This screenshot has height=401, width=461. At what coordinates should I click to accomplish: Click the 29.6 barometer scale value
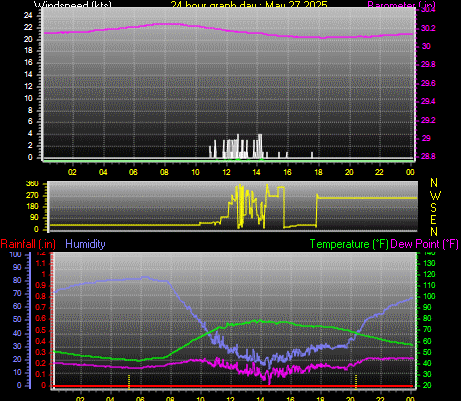(428, 83)
